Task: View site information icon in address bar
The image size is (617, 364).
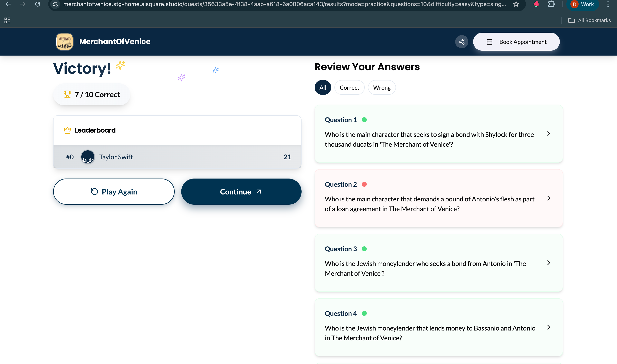Action: click(55, 4)
